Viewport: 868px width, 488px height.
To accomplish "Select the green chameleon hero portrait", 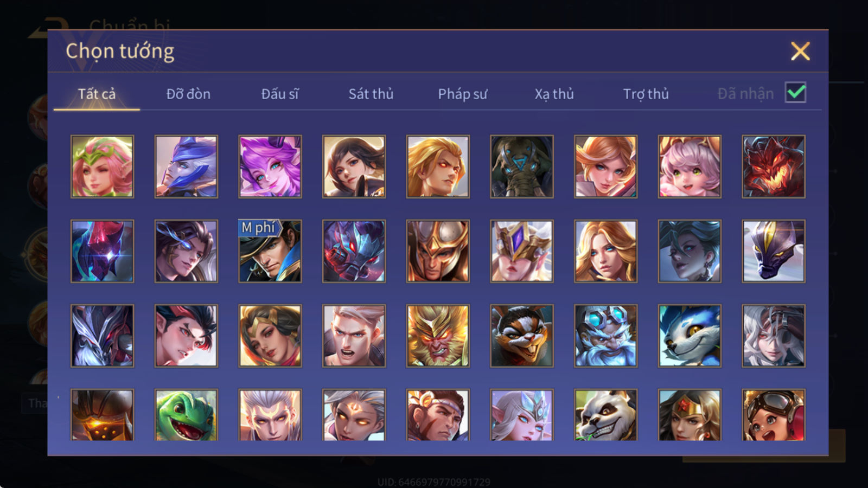I will [x=186, y=415].
